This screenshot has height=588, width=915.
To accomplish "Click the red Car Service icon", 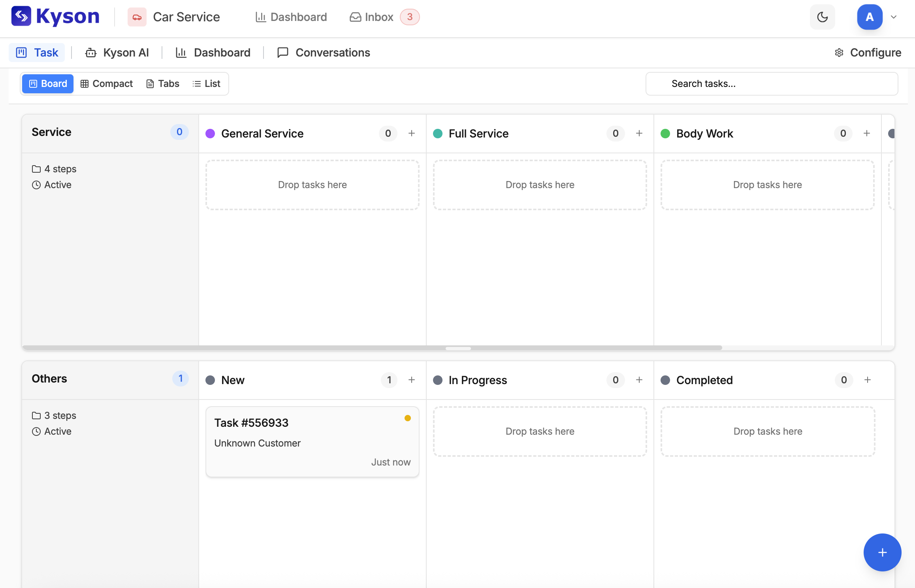I will [x=137, y=17].
